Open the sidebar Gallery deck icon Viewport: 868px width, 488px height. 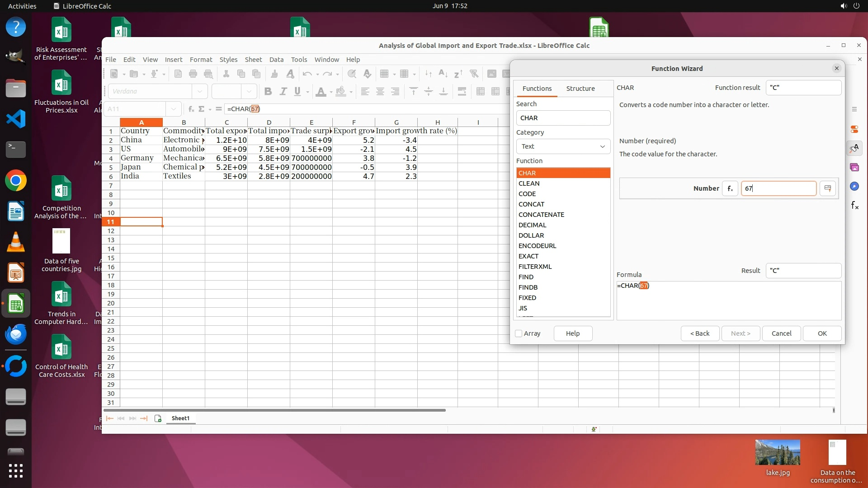coord(854,168)
